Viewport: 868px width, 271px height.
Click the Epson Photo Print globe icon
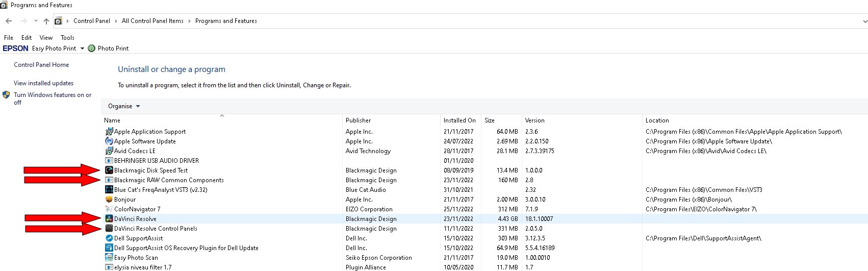click(x=91, y=48)
